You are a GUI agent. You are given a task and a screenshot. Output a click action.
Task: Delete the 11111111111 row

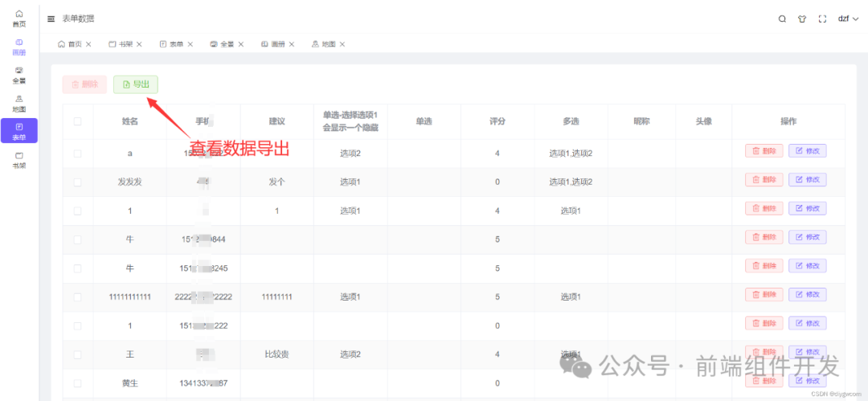pos(764,294)
